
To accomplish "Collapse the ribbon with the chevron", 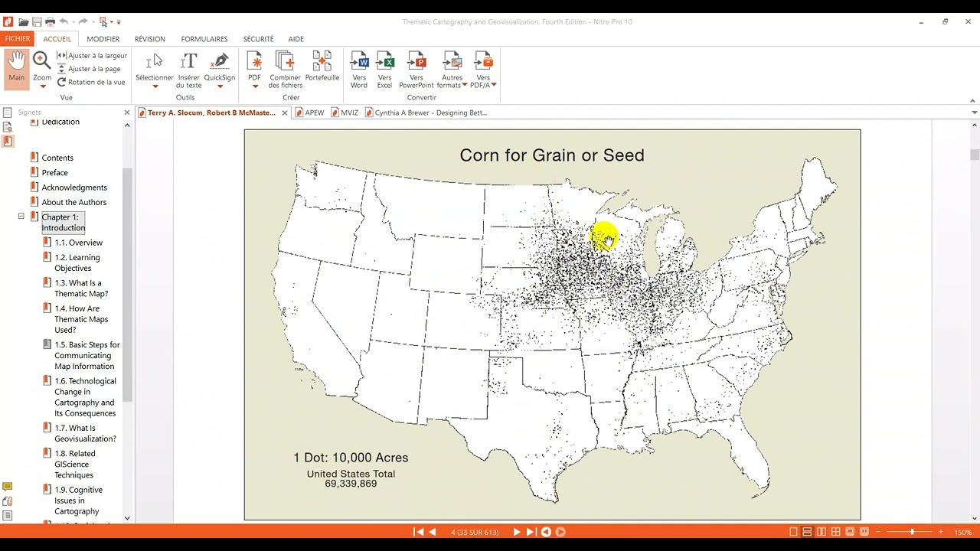I will pos(973,100).
